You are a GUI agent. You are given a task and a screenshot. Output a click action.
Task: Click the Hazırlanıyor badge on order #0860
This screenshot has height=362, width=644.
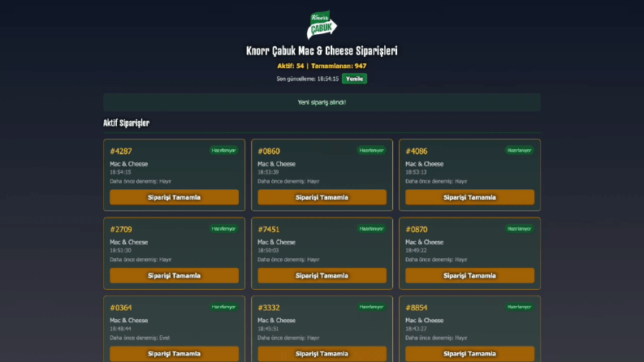point(371,150)
